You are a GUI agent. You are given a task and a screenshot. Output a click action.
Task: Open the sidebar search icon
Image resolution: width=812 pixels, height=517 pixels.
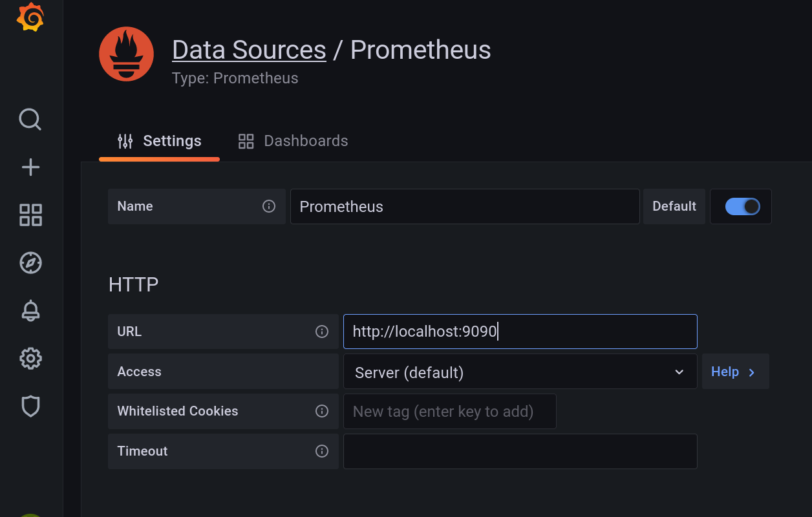click(x=30, y=120)
